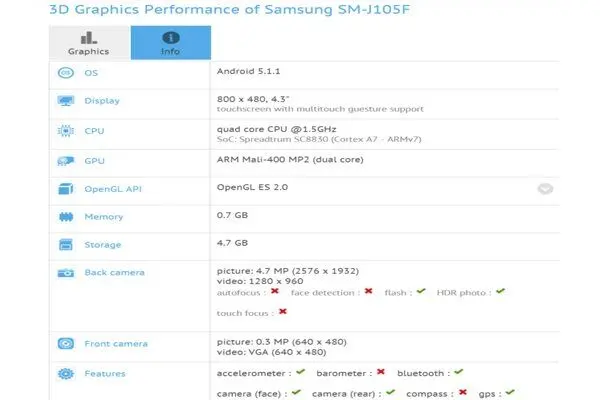Click the autofocus red cross mark

(275, 291)
